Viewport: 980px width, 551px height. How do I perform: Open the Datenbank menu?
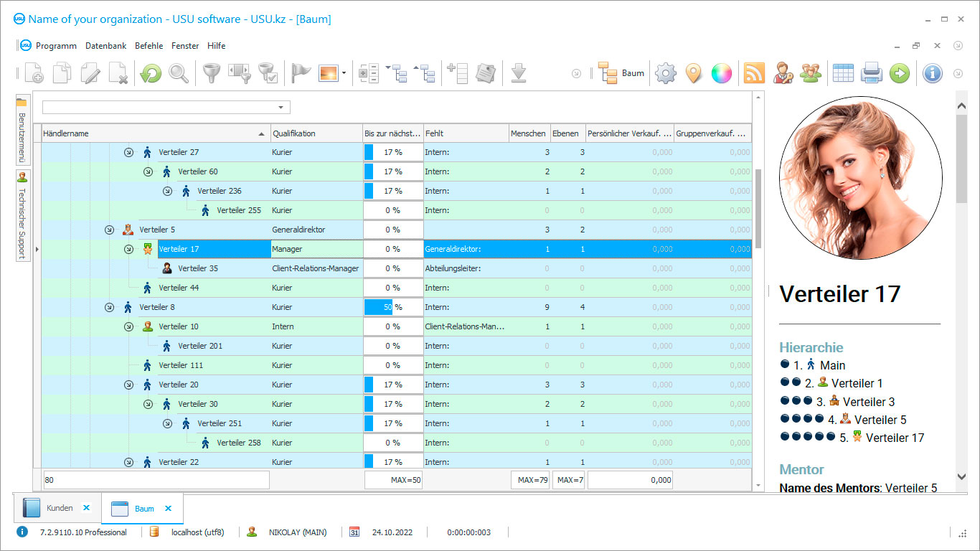(x=105, y=46)
